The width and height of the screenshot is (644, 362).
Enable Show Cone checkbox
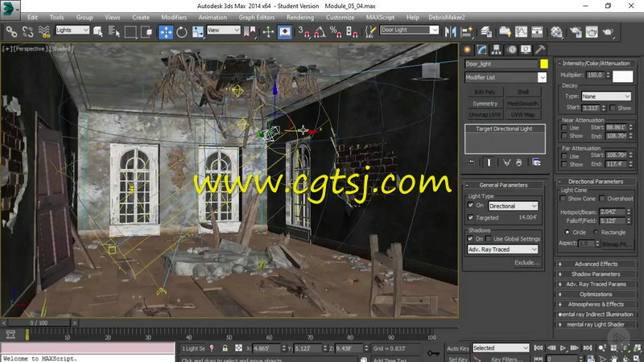pos(563,198)
